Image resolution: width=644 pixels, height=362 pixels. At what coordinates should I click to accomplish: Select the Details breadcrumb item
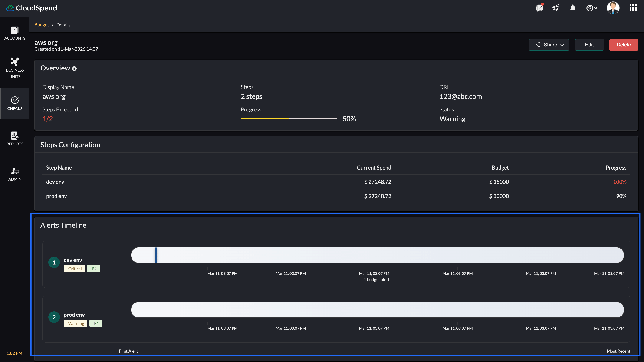63,24
